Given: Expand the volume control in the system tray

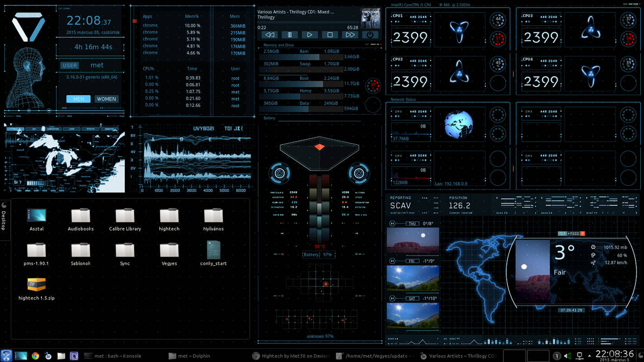Looking at the screenshot, I should tap(567, 356).
